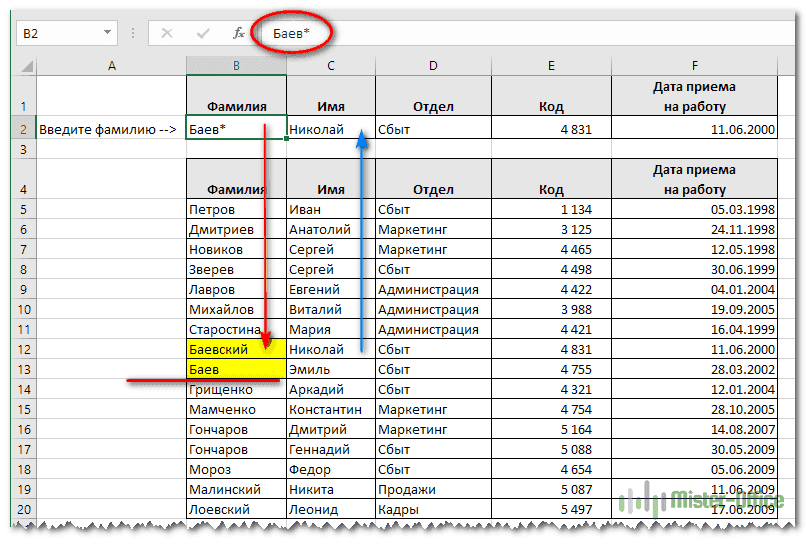
Task: Click the Name Box showing B2
Action: [x=58, y=33]
